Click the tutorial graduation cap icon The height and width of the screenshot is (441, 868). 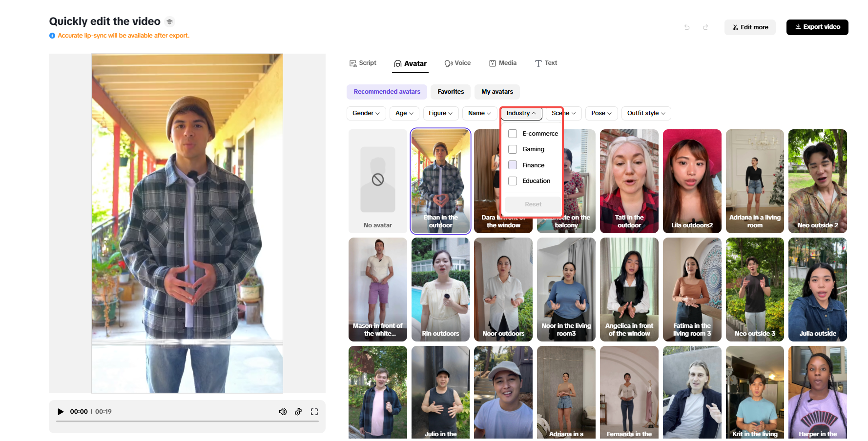tap(169, 21)
